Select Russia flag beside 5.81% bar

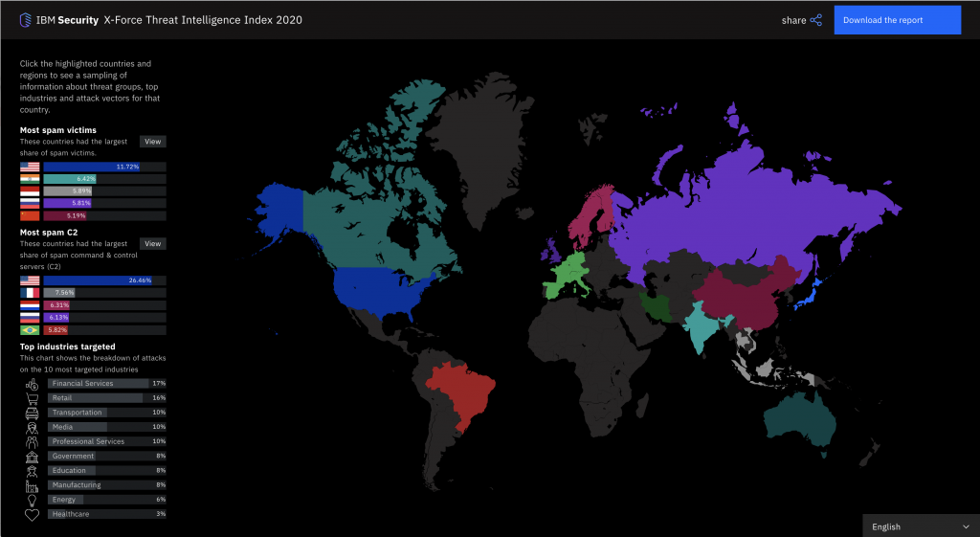(30, 203)
